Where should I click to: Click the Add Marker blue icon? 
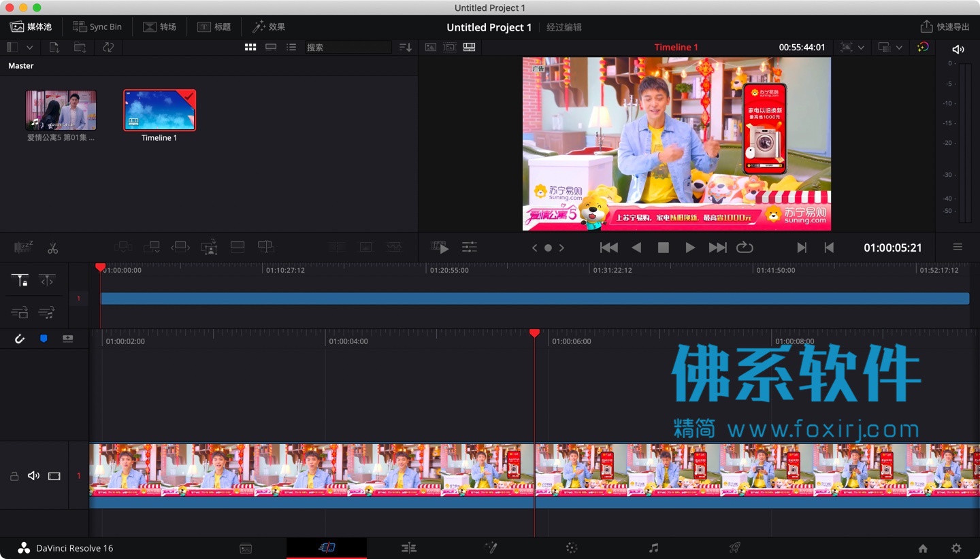pos(44,338)
